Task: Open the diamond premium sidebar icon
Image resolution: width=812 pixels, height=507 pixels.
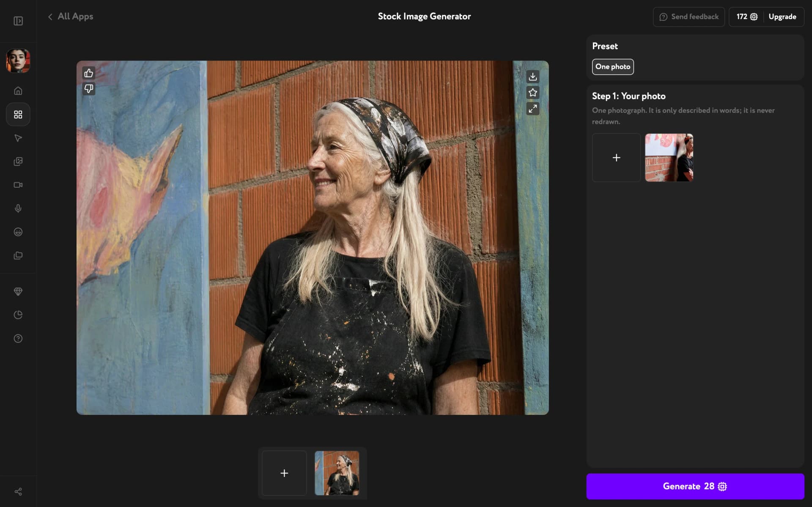Action: [x=18, y=291]
